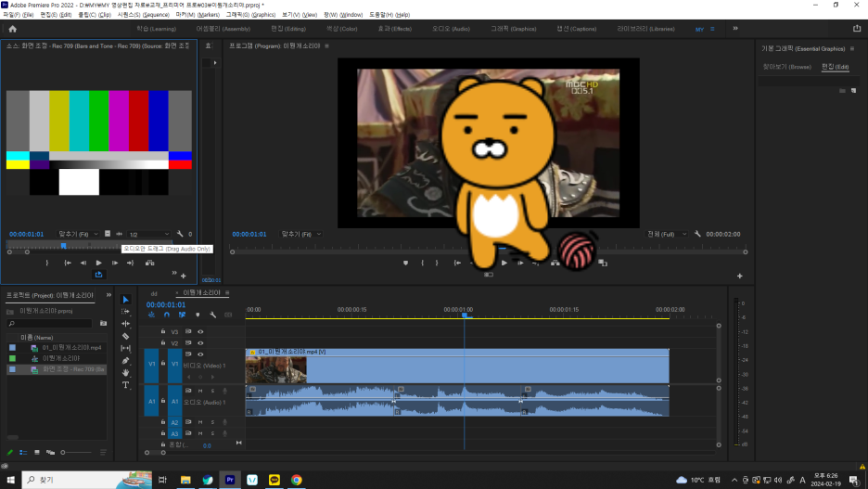Switch Project panel to List view
The image size is (868, 489).
[x=23, y=453]
